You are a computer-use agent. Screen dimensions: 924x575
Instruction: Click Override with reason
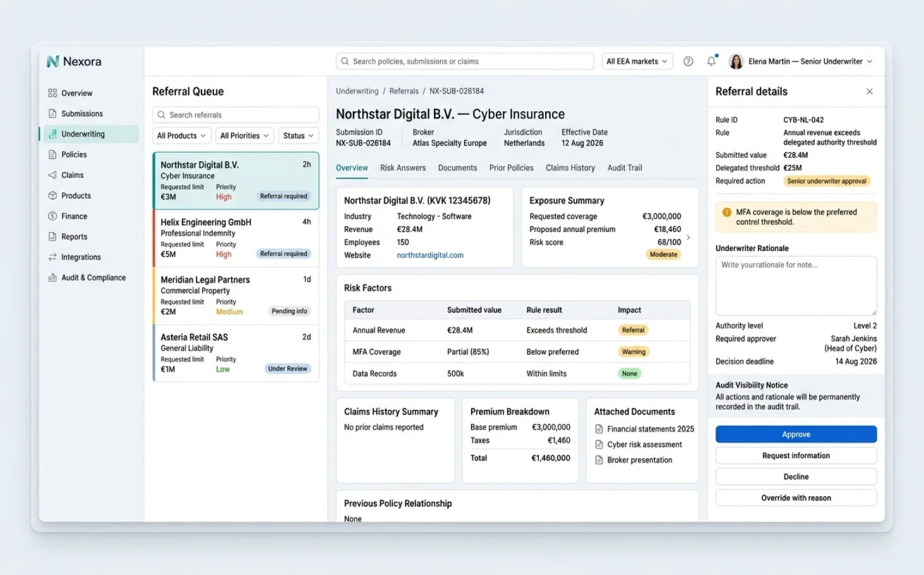pyautogui.click(x=796, y=498)
